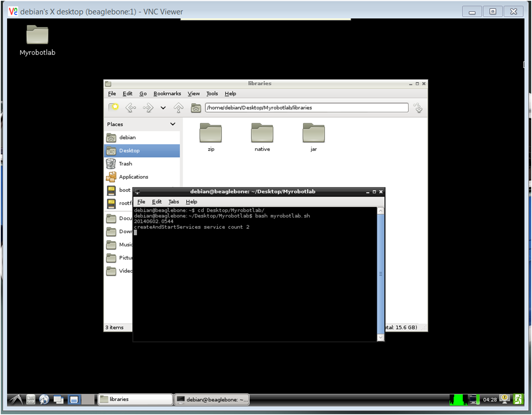This screenshot has height=415, width=532.
Task: Click the iconify all windows panel icon
Action: [59, 399]
